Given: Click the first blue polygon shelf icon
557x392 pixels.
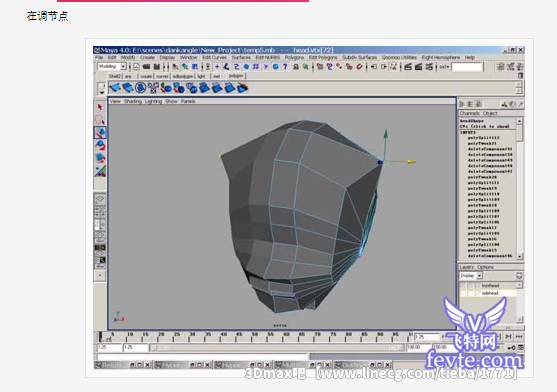Looking at the screenshot, I should pos(115,87).
